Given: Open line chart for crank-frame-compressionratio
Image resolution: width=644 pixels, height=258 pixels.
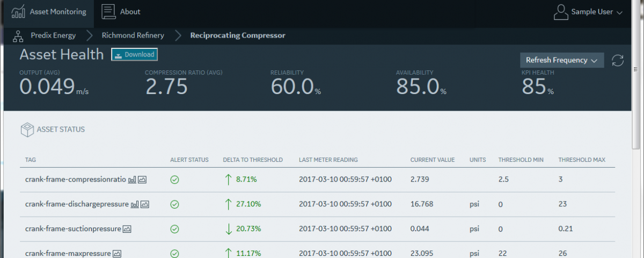Looking at the screenshot, I should [x=142, y=180].
